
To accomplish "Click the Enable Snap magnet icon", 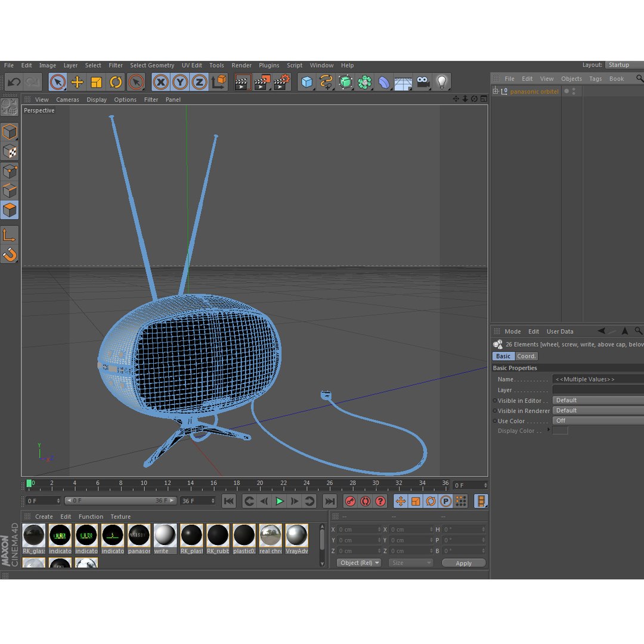I will click(x=10, y=255).
